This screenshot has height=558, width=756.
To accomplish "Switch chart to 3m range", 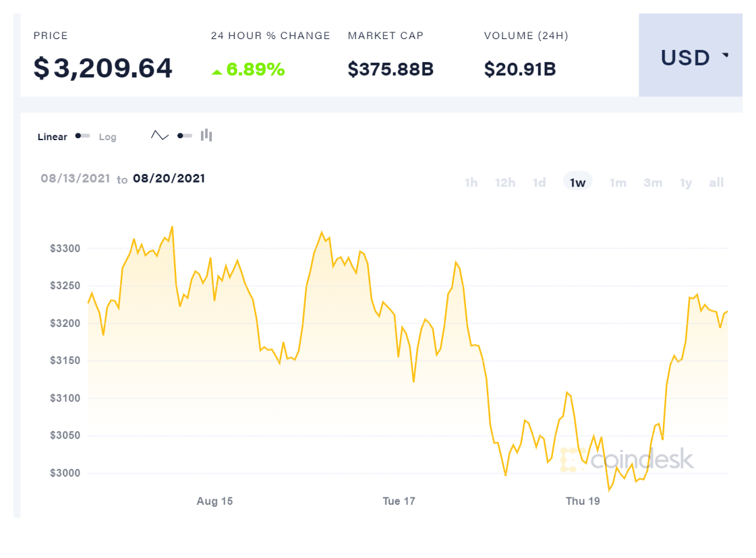I will (x=652, y=183).
